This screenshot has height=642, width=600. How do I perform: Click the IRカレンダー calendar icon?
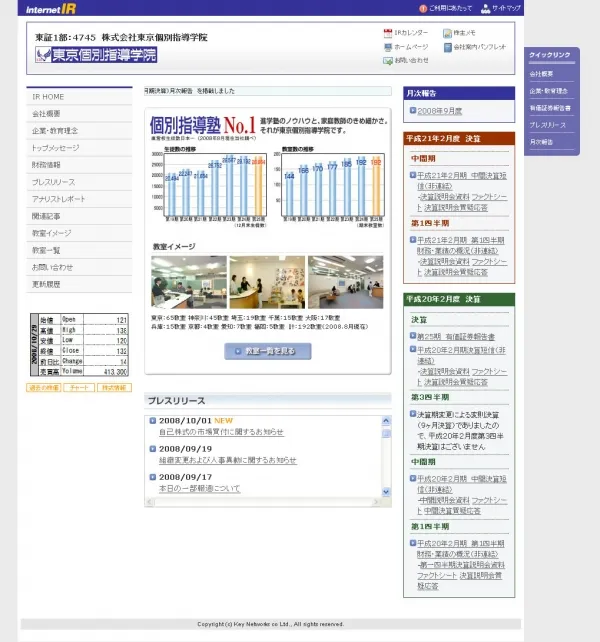(x=387, y=33)
